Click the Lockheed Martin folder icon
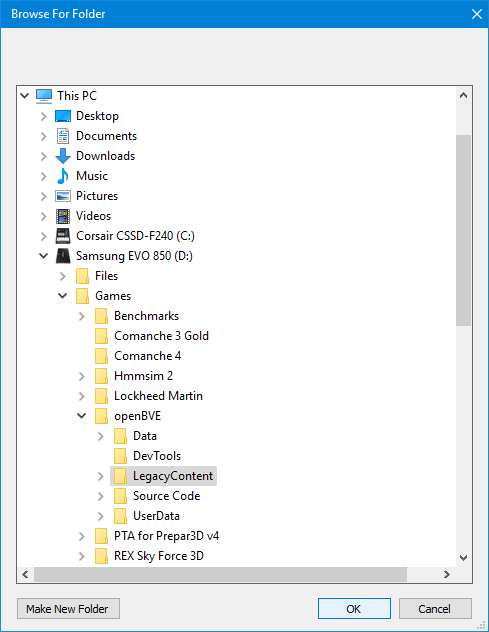Screen dimensions: 489x632 (x=101, y=396)
